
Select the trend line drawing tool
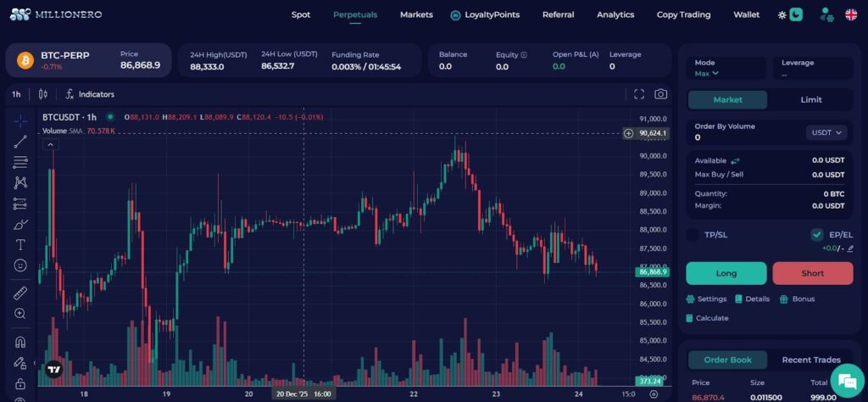click(x=20, y=141)
